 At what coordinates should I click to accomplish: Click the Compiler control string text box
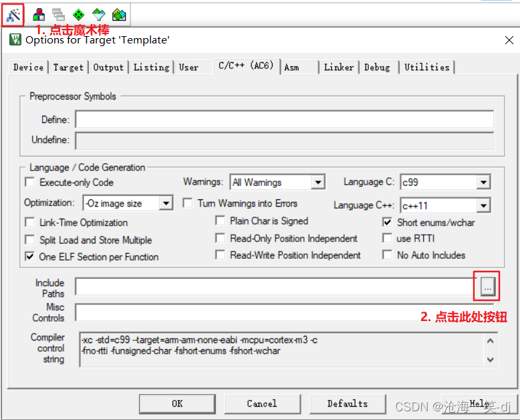coord(289,350)
